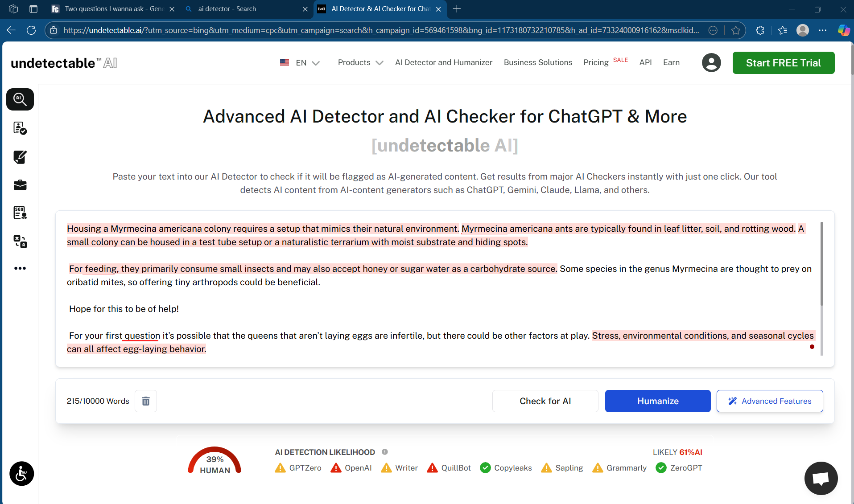This screenshot has height=504, width=854.
Task: Close the 'ai detector - Search' tab
Action: pyautogui.click(x=305, y=9)
